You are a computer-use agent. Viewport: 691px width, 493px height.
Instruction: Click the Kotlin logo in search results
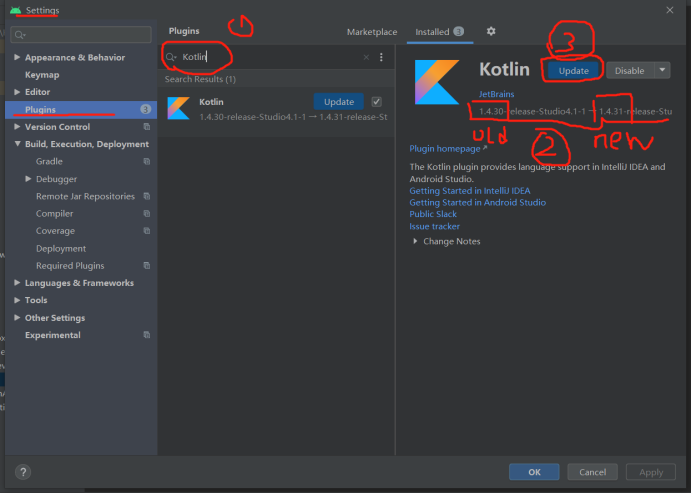coord(178,108)
